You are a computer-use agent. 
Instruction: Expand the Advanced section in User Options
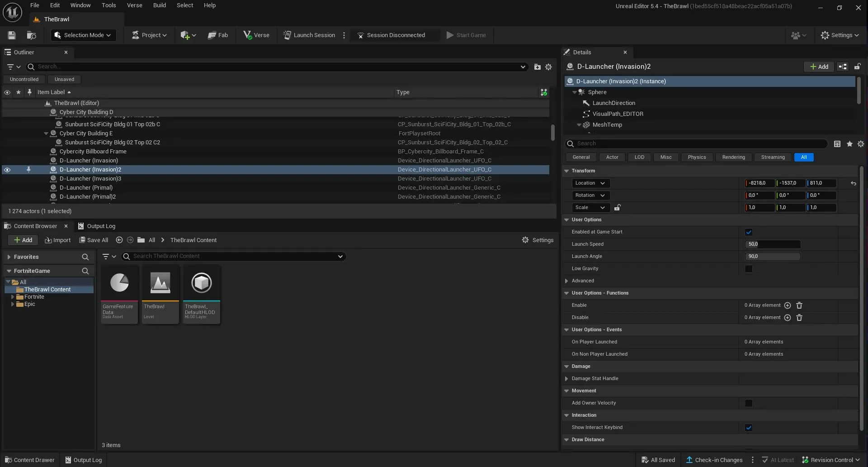tap(566, 281)
